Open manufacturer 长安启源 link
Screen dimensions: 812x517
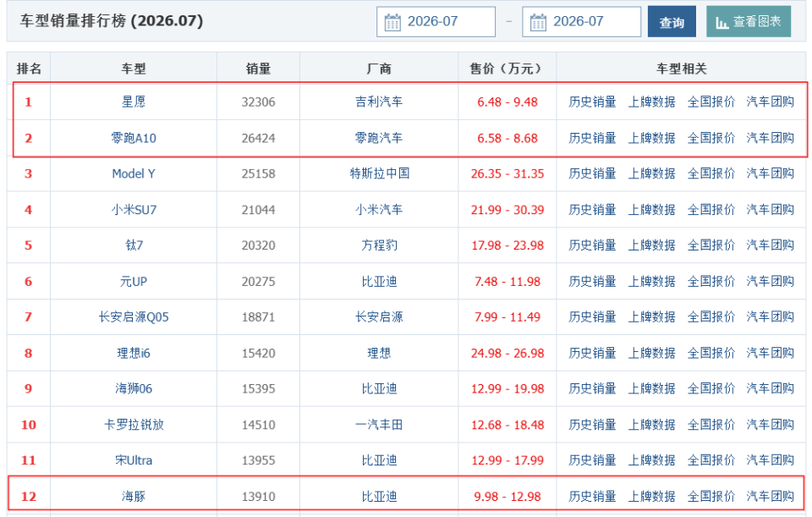[x=379, y=317]
